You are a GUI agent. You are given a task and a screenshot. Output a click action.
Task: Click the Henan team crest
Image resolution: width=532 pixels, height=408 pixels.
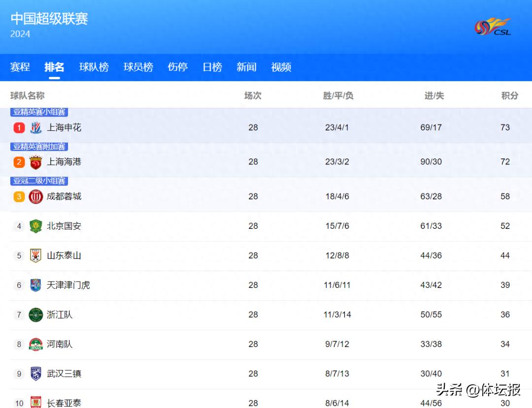[x=35, y=345]
